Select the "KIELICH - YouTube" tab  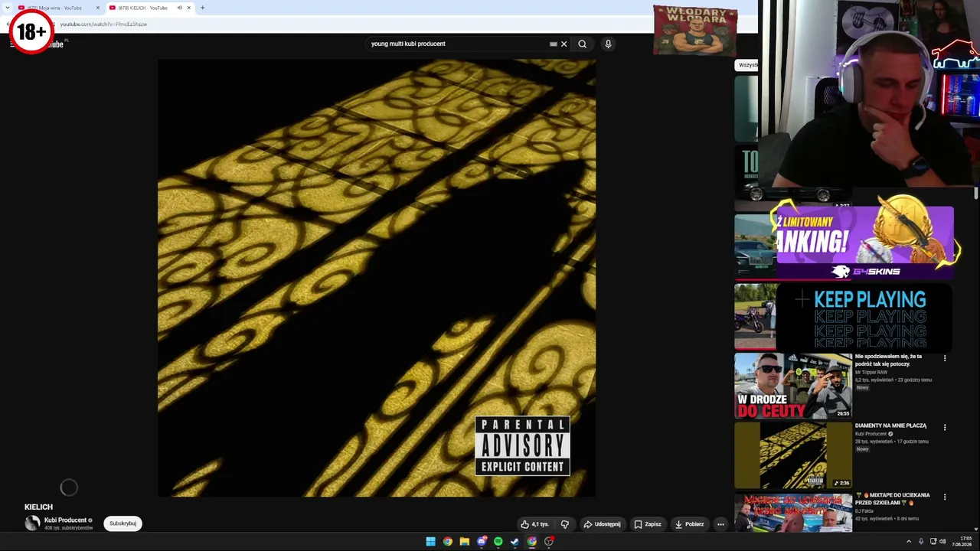click(x=149, y=8)
